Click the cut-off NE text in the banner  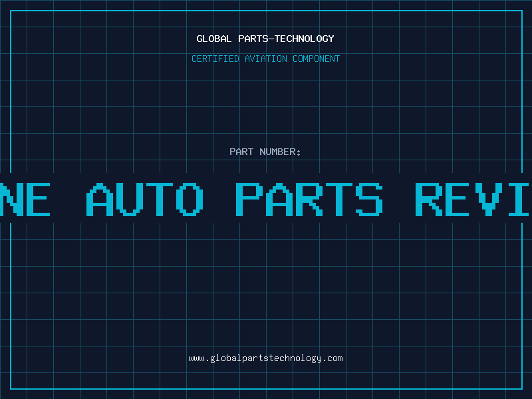(x=25, y=199)
